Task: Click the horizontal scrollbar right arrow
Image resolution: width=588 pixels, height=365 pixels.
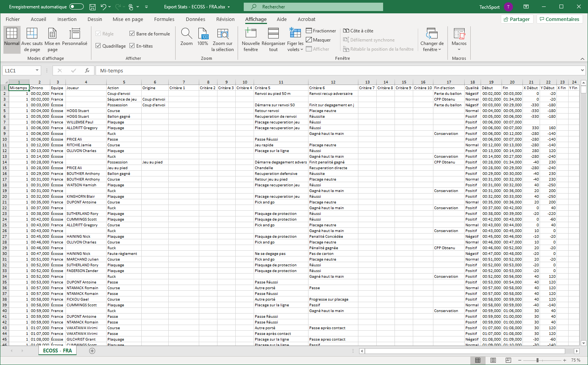Action: point(577,351)
